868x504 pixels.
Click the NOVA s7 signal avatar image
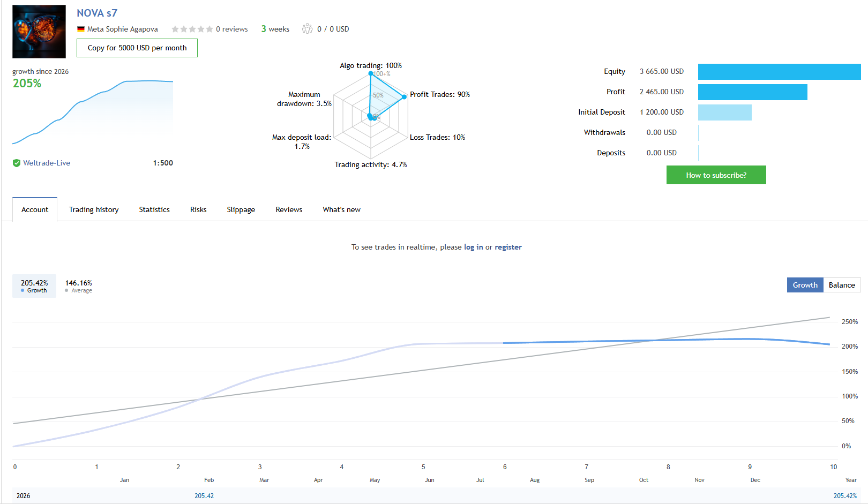(x=39, y=31)
